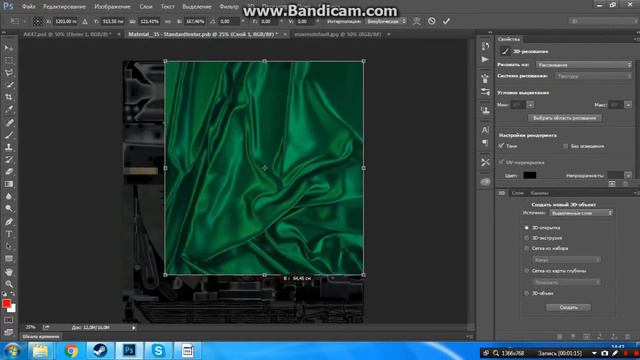Screen dimensions: 640x360
Task: Open Skype from the taskbar
Action: click(158, 351)
